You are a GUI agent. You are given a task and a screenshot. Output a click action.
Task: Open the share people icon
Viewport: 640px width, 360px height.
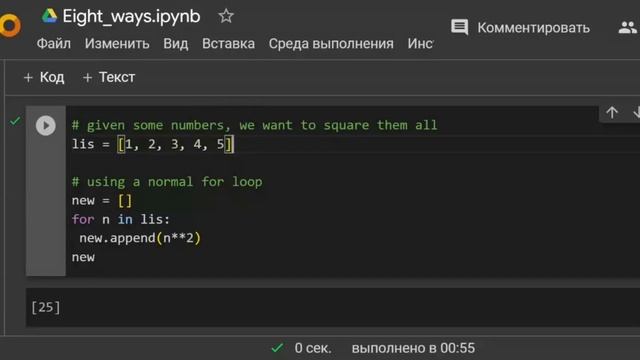pyautogui.click(x=628, y=28)
